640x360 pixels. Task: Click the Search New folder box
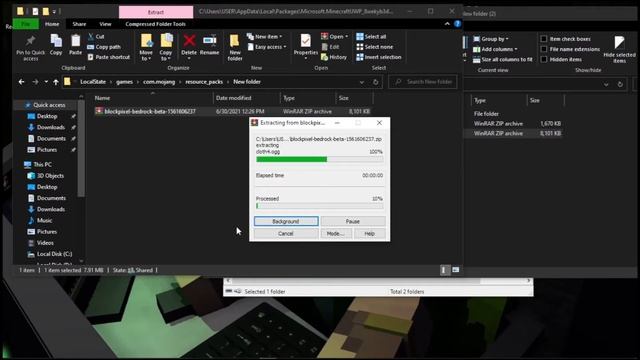pyautogui.click(x=423, y=82)
